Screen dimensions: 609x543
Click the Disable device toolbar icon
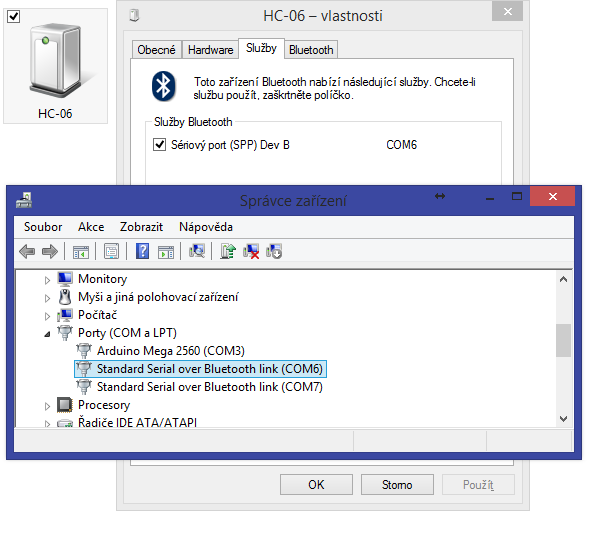(x=274, y=251)
